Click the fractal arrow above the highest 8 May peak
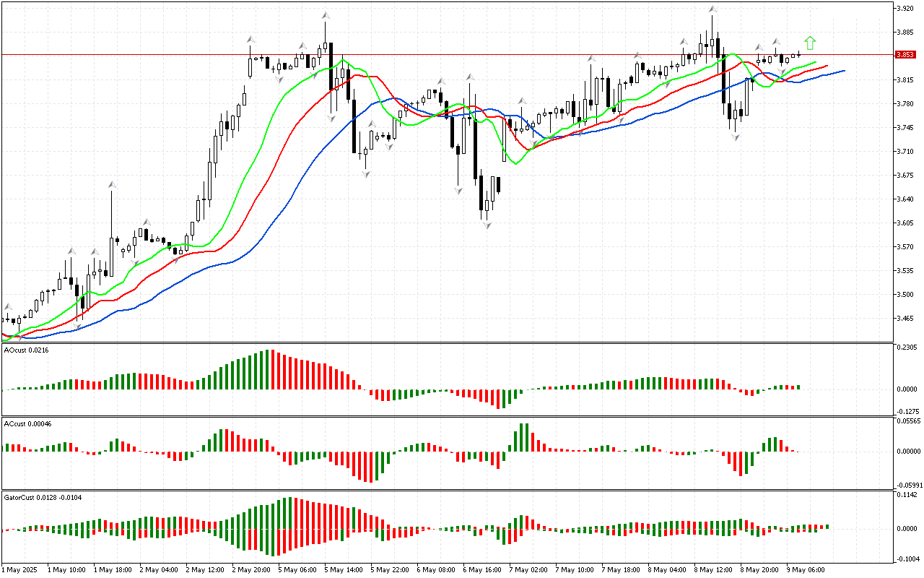924x578 pixels. point(712,10)
